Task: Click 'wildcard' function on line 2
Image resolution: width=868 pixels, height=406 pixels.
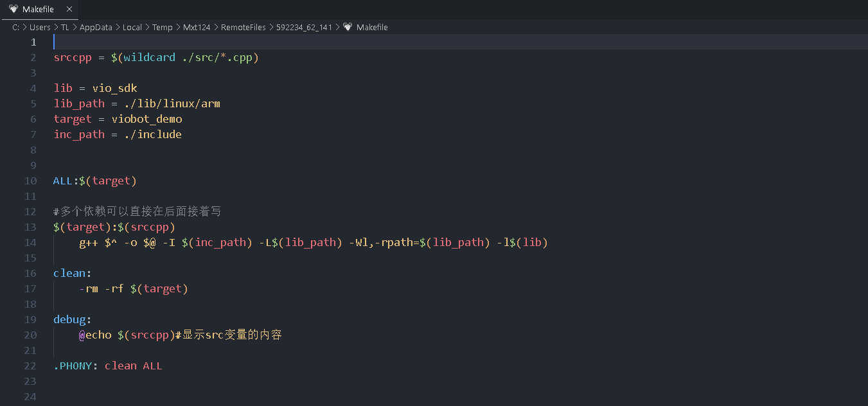Action: 149,57
